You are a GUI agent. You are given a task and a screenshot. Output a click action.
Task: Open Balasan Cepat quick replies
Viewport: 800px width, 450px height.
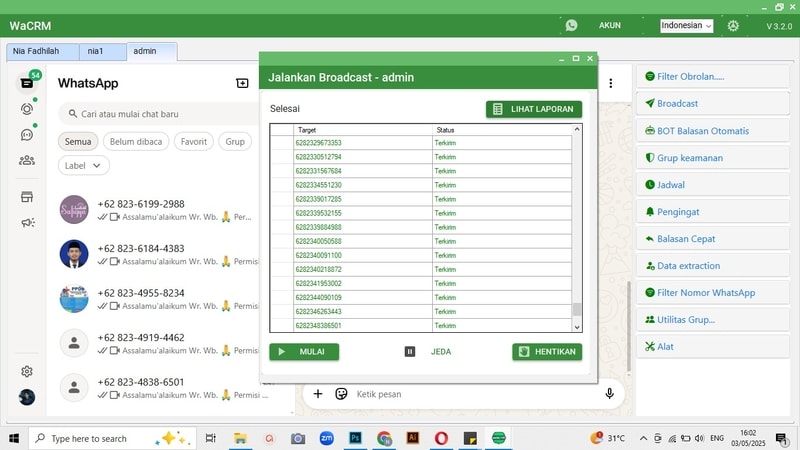[x=713, y=239]
